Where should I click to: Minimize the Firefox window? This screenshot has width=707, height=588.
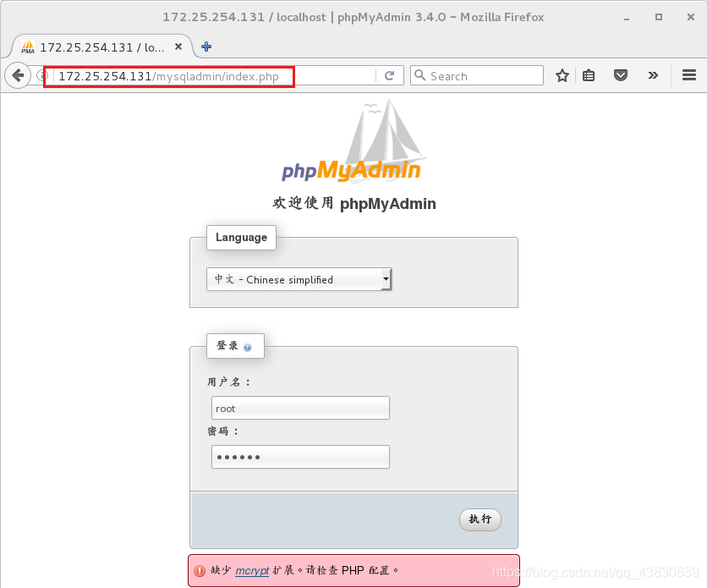point(627,18)
